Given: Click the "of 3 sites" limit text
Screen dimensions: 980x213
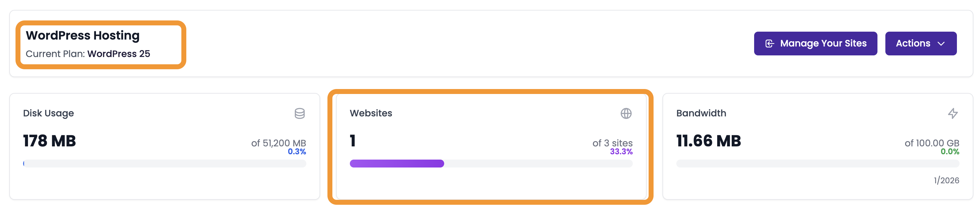Looking at the screenshot, I should (612, 143).
